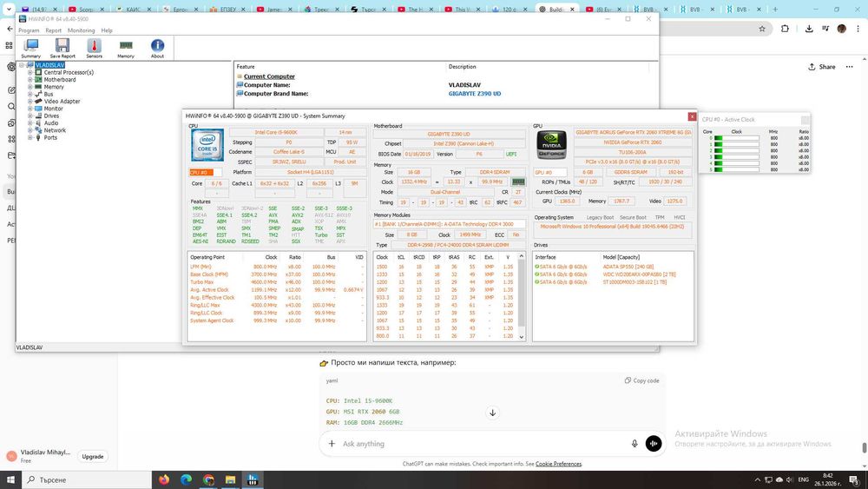Viewport: 868px width, 489px height.
Task: Close the System Summary window
Action: click(x=692, y=116)
